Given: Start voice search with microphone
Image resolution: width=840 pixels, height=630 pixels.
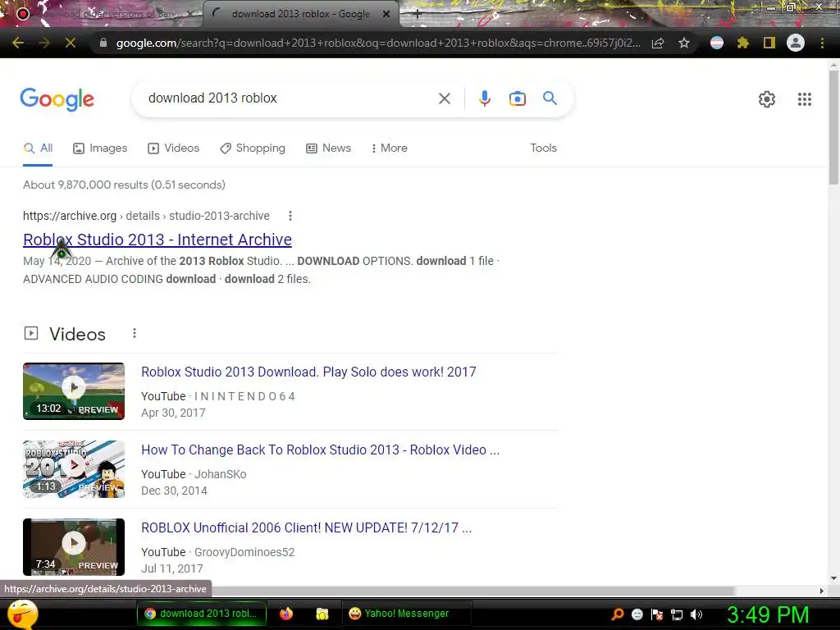Looking at the screenshot, I should point(485,98).
